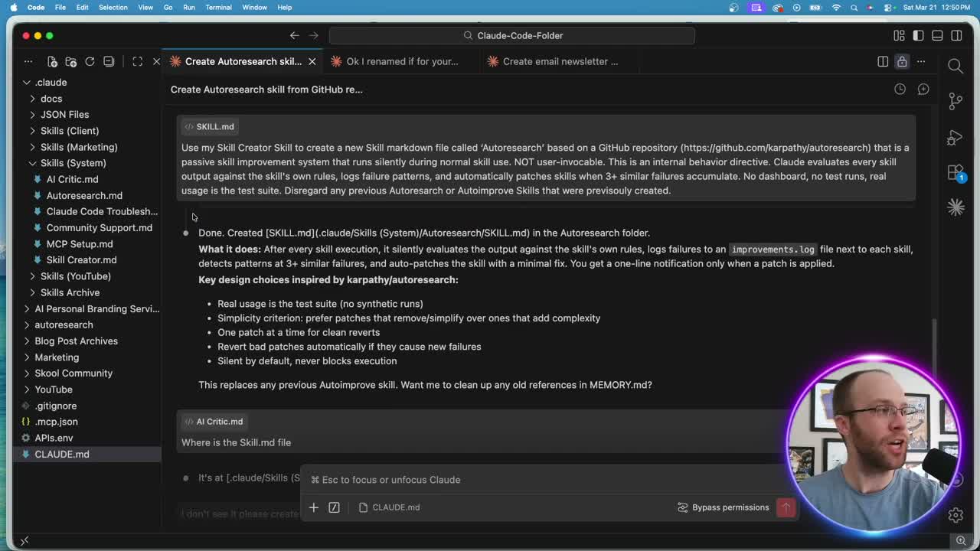Screen dimensions: 980x551
Task: Open zoom control in status bar
Action: (x=961, y=540)
